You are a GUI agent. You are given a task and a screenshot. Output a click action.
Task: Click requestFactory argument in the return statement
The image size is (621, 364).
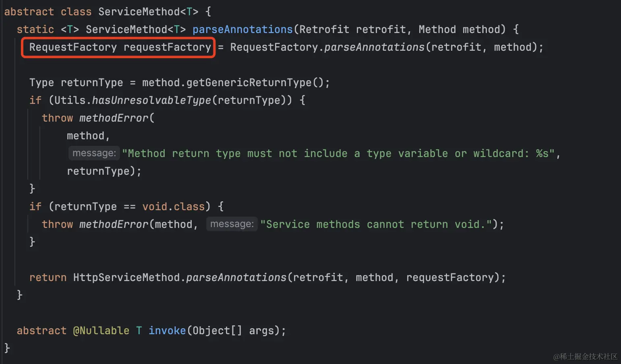coord(450,277)
